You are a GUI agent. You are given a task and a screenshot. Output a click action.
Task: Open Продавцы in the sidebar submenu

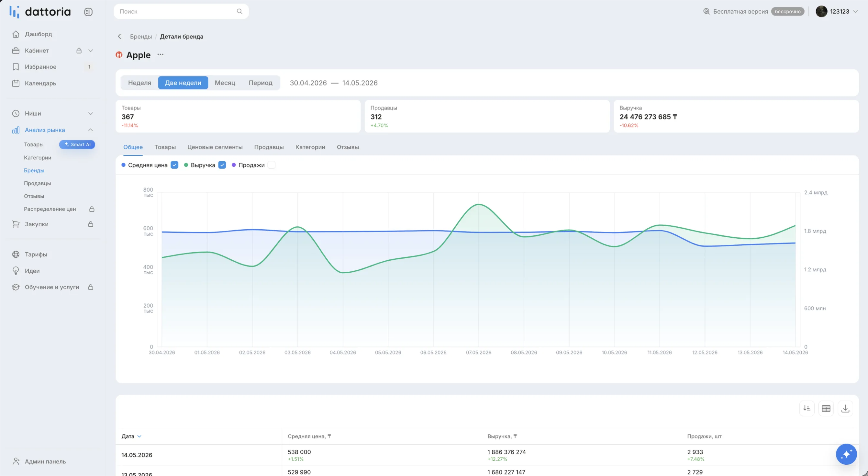coord(38,183)
